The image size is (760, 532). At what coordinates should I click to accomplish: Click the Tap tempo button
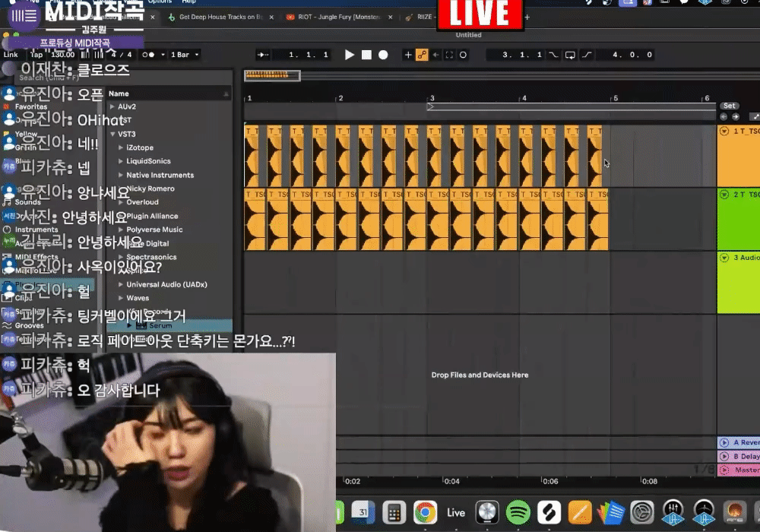tap(36, 55)
